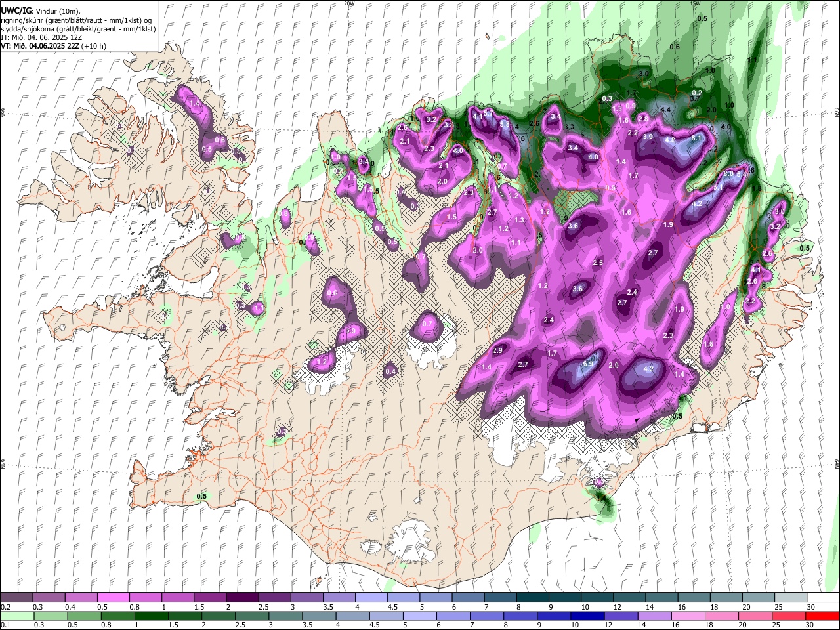Click the '15W' longitude label
The width and height of the screenshot is (840, 630).
pyautogui.click(x=695, y=3)
